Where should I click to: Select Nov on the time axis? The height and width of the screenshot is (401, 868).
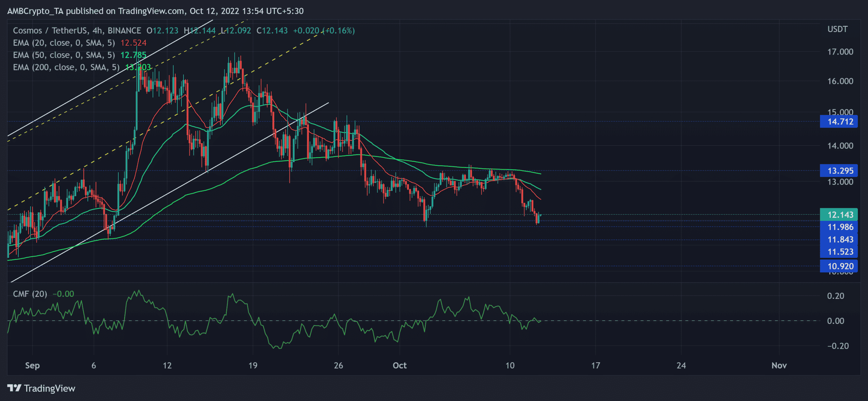point(780,366)
